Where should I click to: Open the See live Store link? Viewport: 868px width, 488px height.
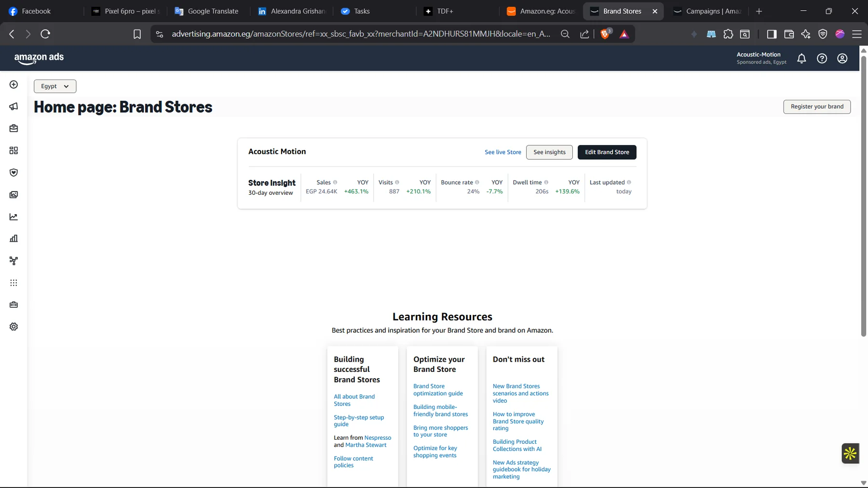click(502, 152)
